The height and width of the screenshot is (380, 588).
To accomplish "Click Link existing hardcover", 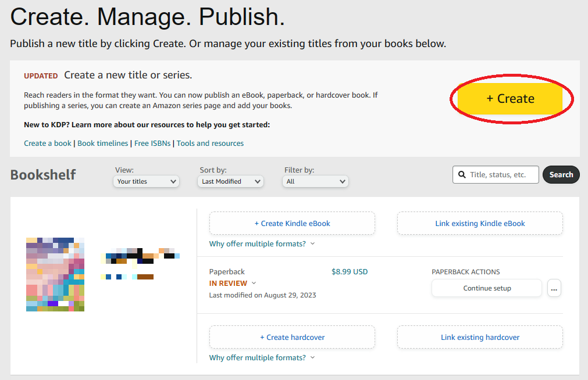I will 480,337.
